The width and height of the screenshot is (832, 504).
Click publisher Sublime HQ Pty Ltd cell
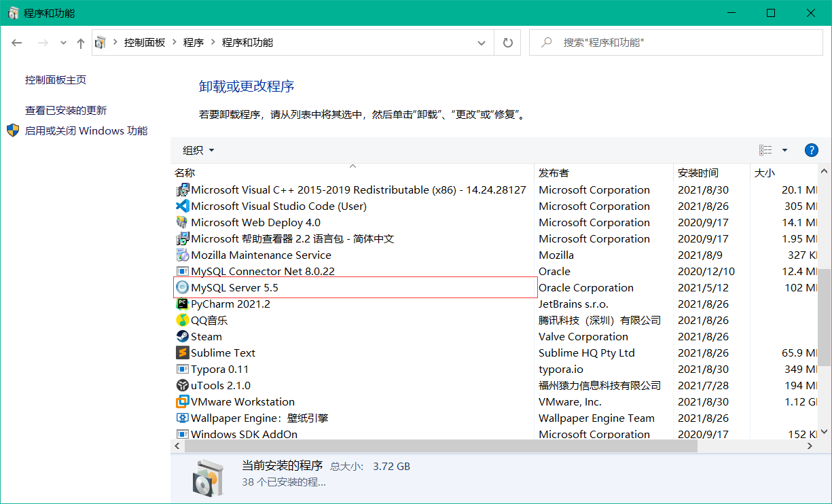(x=587, y=353)
